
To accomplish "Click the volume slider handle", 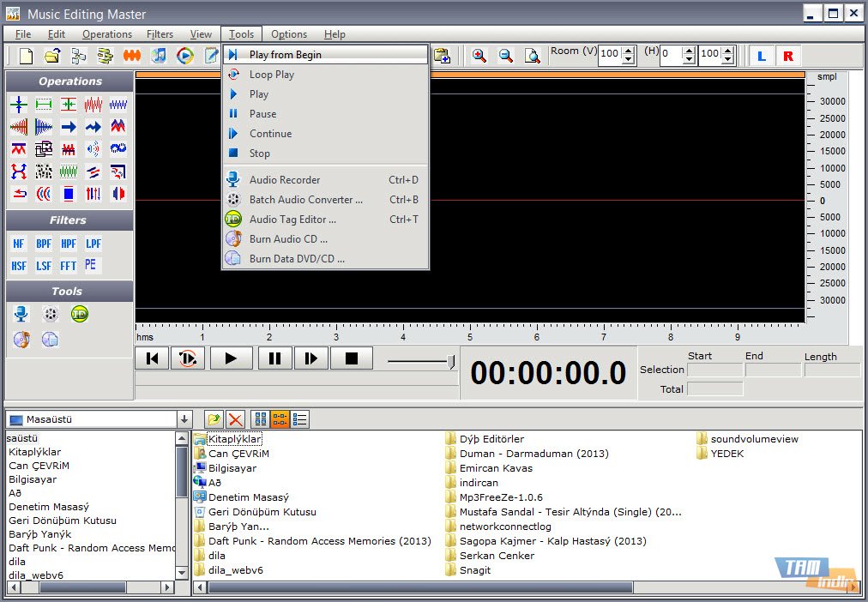I will [x=451, y=362].
